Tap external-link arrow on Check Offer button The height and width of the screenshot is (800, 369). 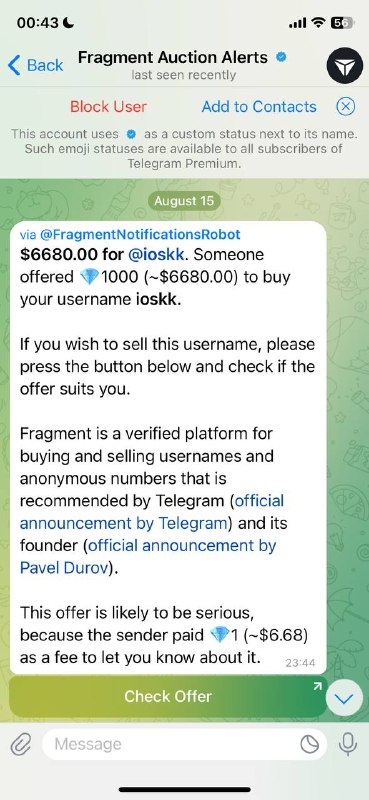[317, 686]
